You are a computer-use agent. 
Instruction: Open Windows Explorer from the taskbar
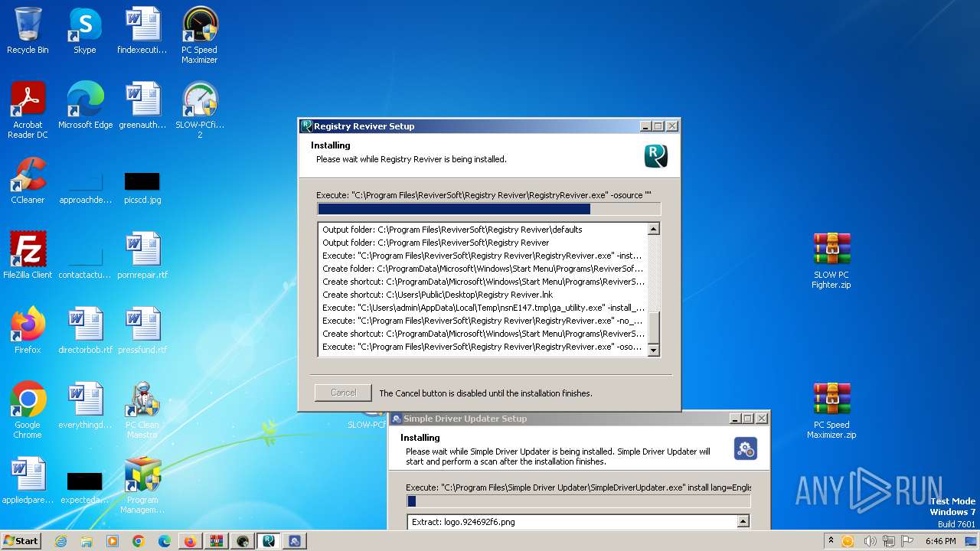(87, 541)
